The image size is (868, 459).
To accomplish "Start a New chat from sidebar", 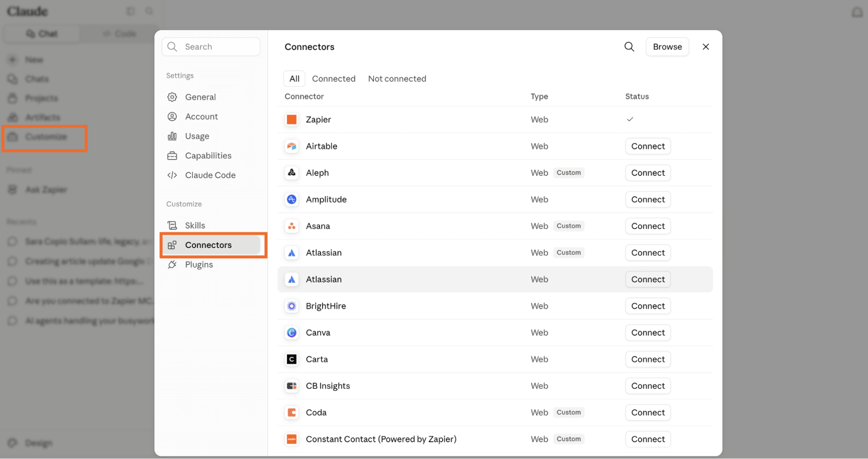I will pyautogui.click(x=33, y=60).
